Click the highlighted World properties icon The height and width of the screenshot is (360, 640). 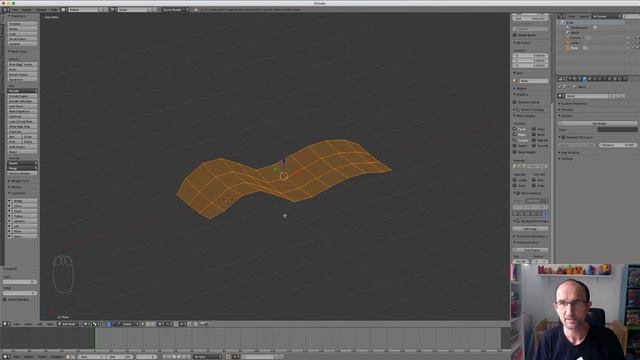[x=584, y=78]
